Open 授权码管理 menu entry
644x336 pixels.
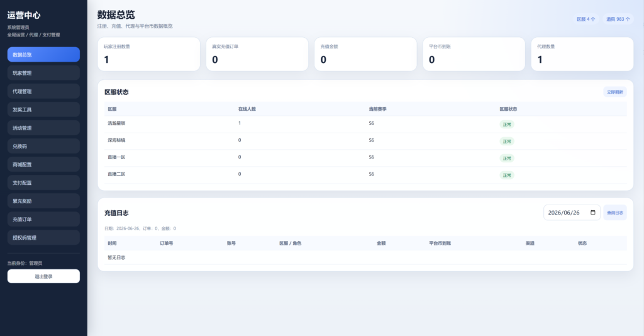(43, 237)
